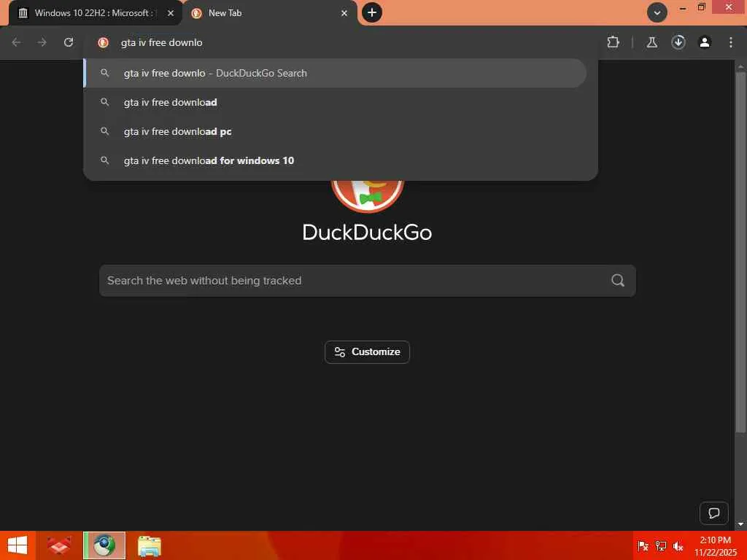
Task: Reload the page with refresh icon
Action: [x=69, y=42]
